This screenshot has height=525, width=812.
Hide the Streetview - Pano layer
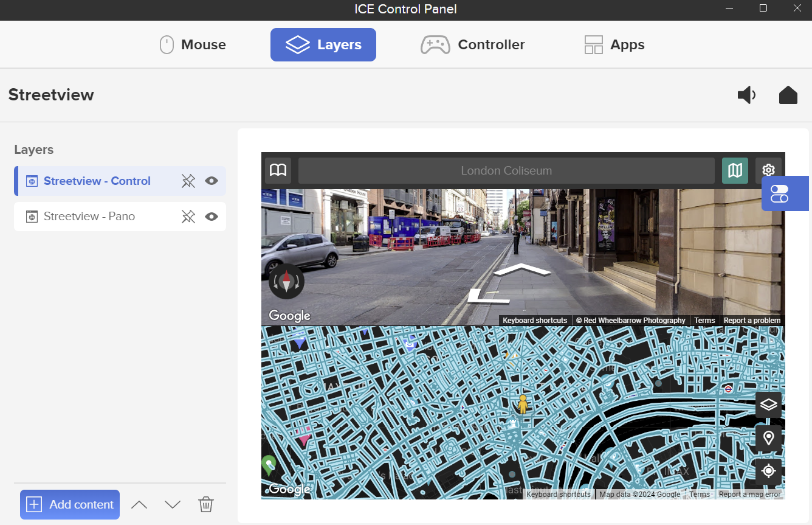tap(211, 217)
